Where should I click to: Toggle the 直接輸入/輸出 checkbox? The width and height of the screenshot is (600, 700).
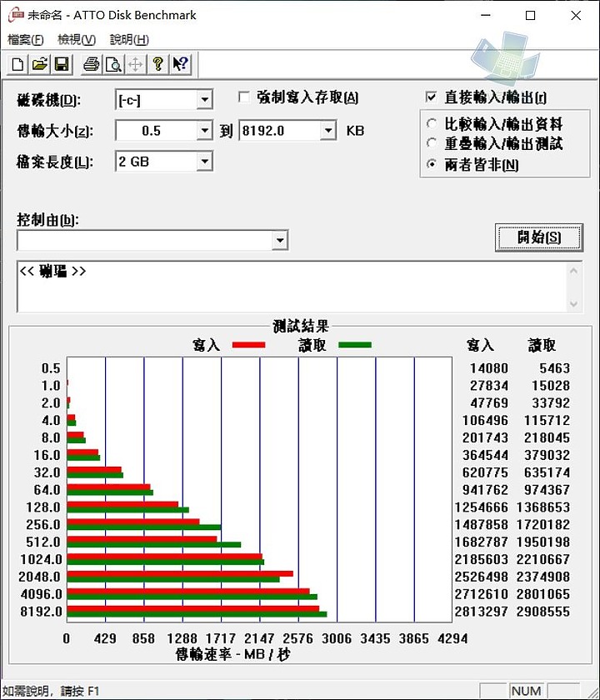(x=432, y=97)
